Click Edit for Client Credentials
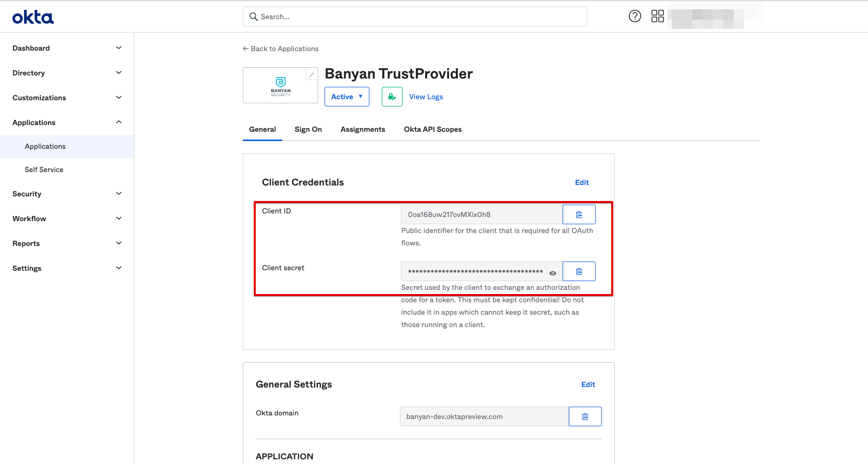The width and height of the screenshot is (868, 464). coord(582,182)
